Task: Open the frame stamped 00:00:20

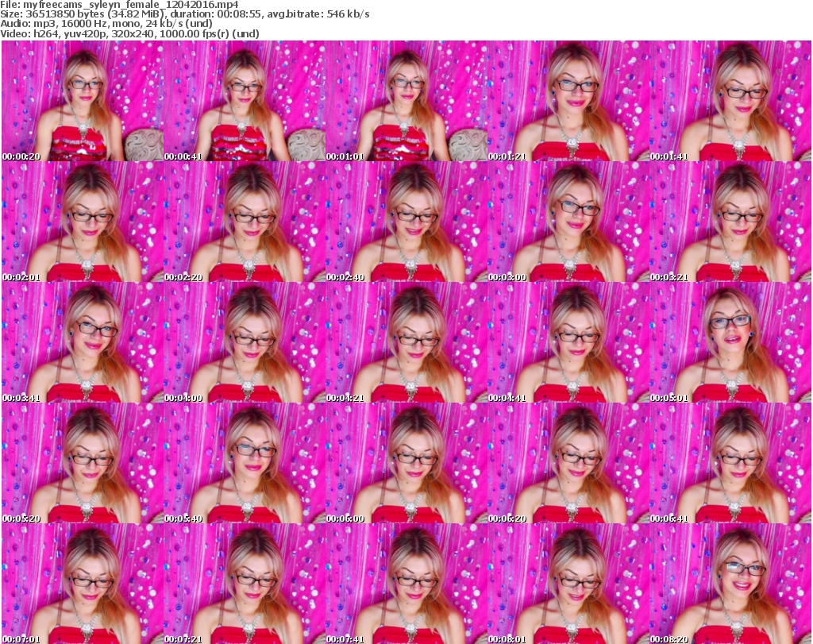Action: (x=83, y=101)
